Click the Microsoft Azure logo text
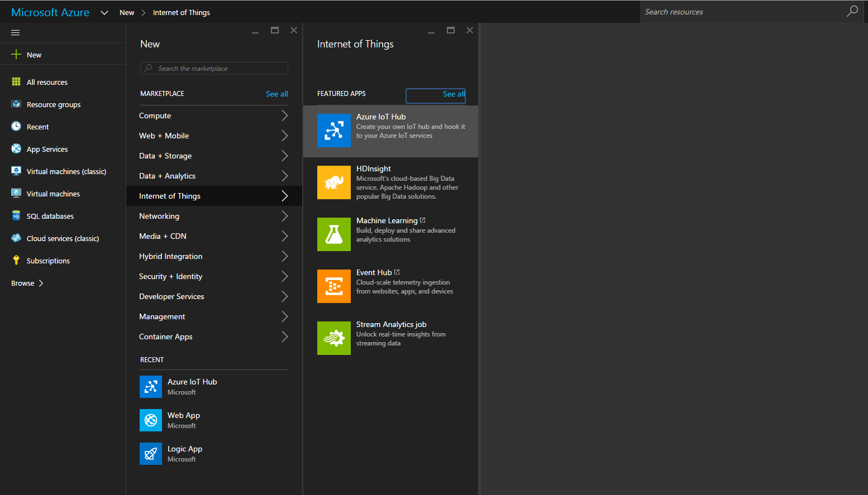868x495 pixels. pyautogui.click(x=50, y=12)
